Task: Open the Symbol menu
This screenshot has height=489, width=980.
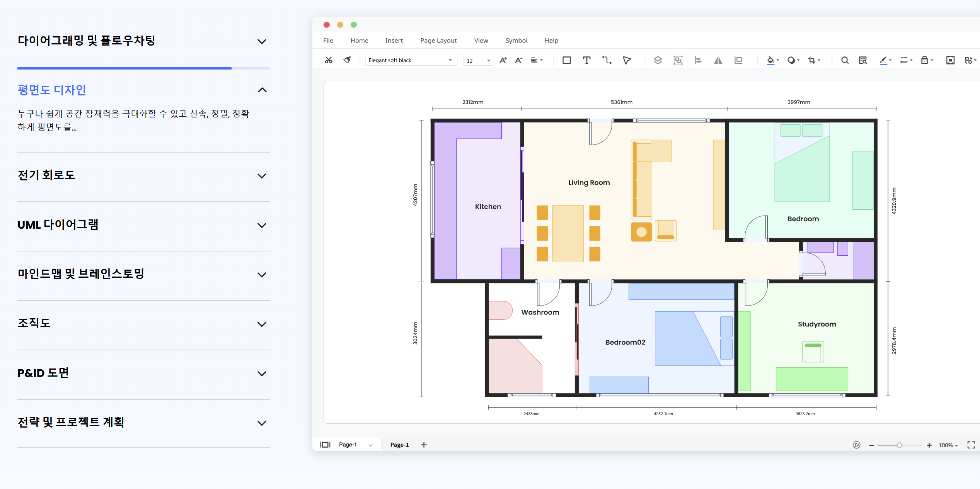Action: click(x=516, y=41)
